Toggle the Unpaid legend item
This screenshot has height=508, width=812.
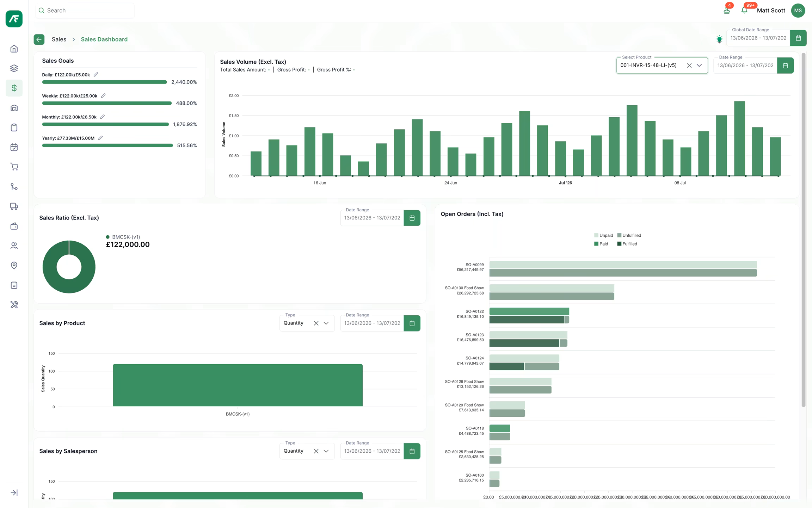click(x=603, y=235)
